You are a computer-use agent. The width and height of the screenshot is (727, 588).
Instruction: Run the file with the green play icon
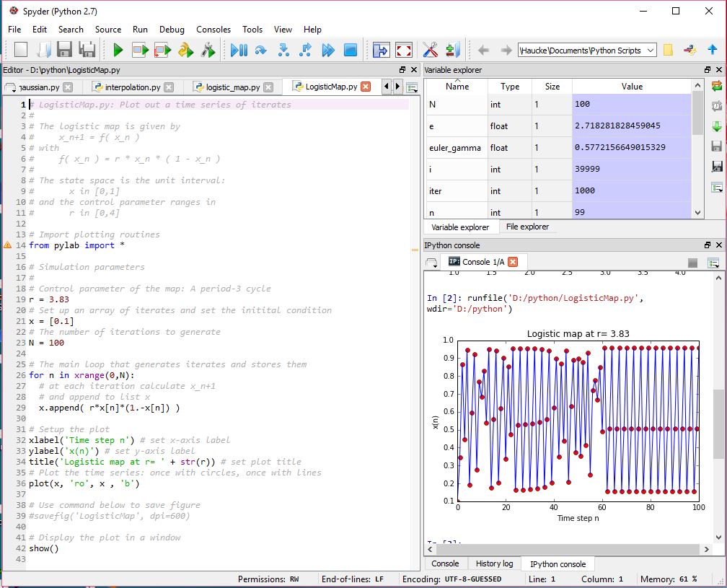pos(118,50)
